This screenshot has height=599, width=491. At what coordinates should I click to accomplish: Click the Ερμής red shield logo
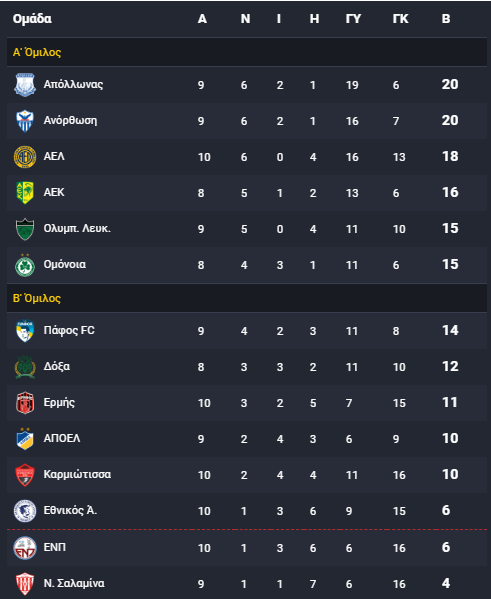tap(25, 403)
